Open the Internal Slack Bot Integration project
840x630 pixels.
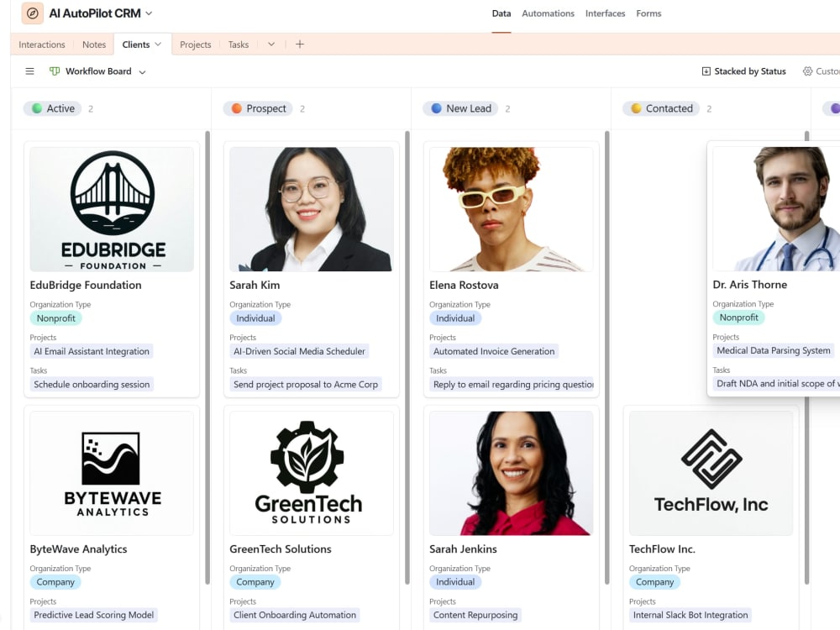690,615
